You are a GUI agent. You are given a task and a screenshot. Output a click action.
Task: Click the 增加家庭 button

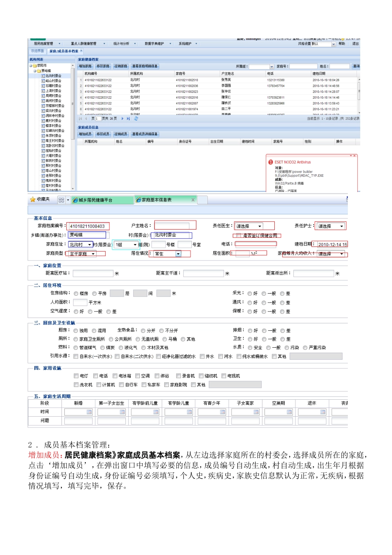(85, 66)
